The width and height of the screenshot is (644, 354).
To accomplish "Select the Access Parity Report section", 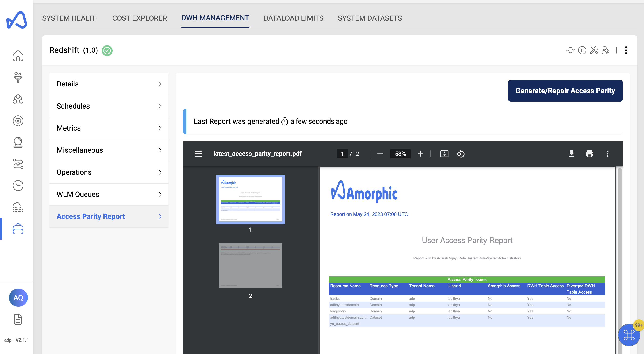I will [109, 216].
